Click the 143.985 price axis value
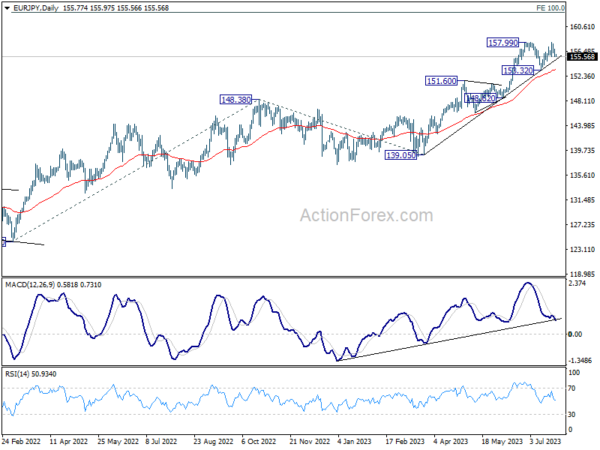This screenshot has height=450, width=600. click(x=582, y=126)
